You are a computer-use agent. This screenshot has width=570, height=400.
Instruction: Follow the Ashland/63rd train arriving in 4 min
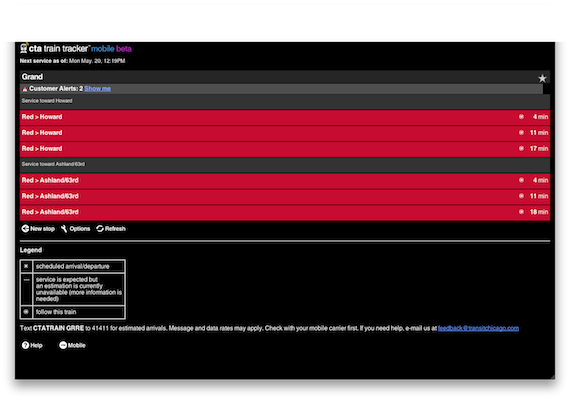(521, 180)
